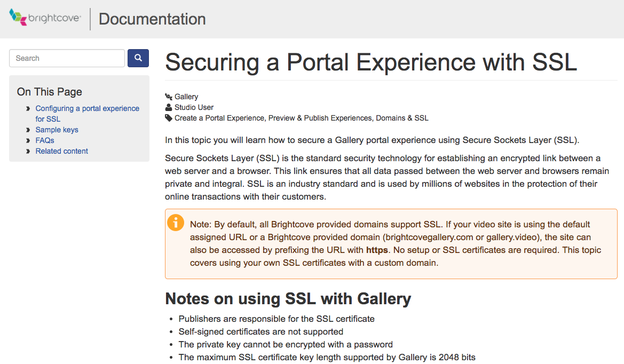Jump to the Sample keys section
The width and height of the screenshot is (624, 364).
[57, 130]
